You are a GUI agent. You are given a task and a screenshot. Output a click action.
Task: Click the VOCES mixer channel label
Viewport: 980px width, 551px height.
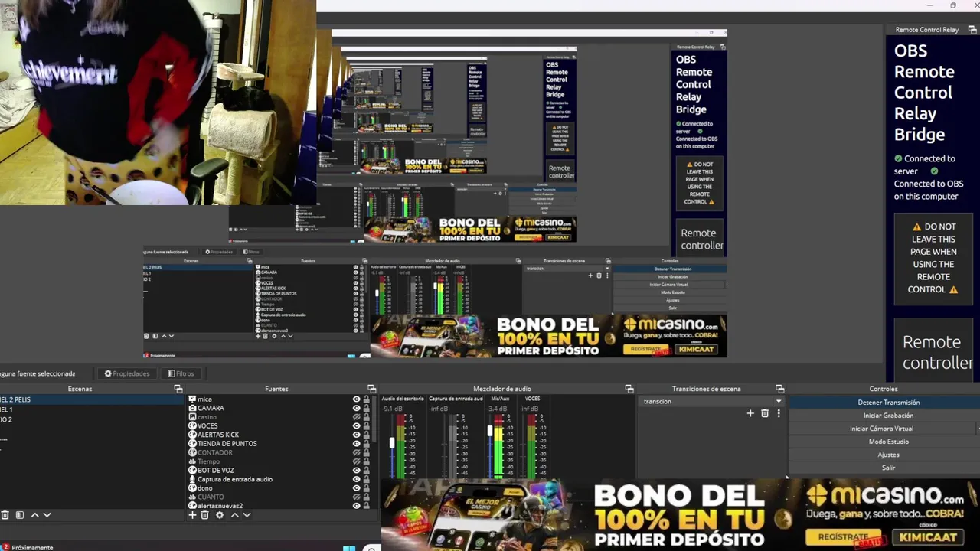tap(532, 399)
